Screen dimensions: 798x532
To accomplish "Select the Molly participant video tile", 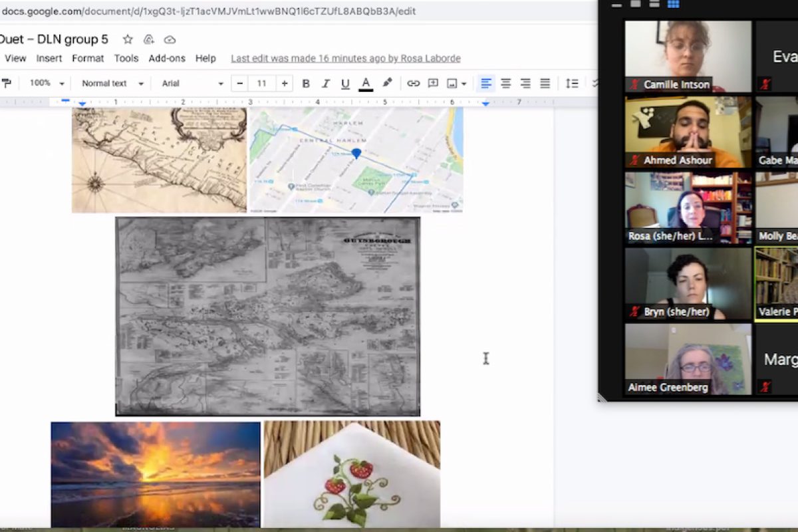I will click(x=777, y=207).
